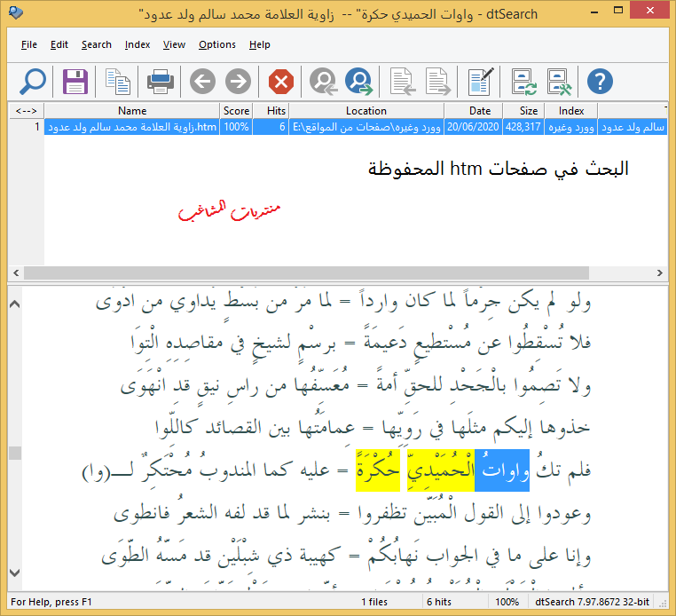Click the Save floppy disk icon

[x=75, y=83]
